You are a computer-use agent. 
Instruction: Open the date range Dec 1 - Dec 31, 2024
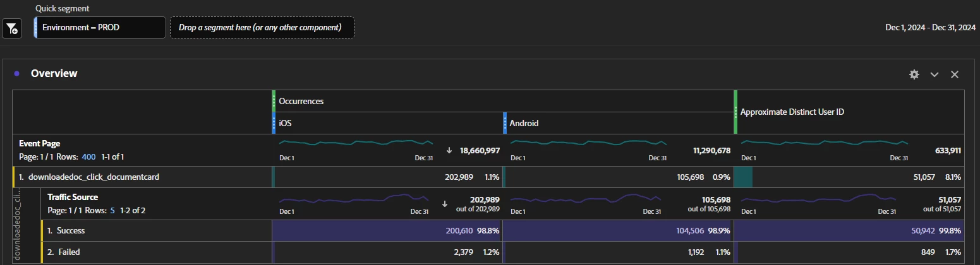pos(930,28)
